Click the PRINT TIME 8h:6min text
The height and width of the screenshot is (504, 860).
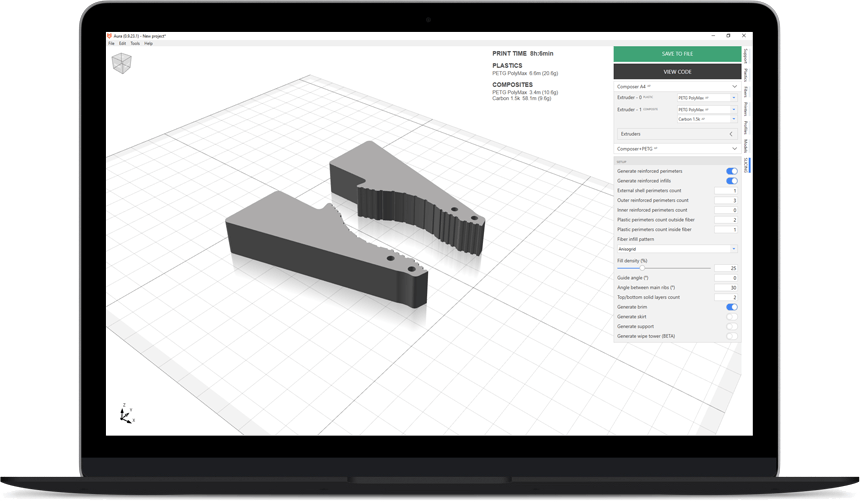[x=523, y=54]
